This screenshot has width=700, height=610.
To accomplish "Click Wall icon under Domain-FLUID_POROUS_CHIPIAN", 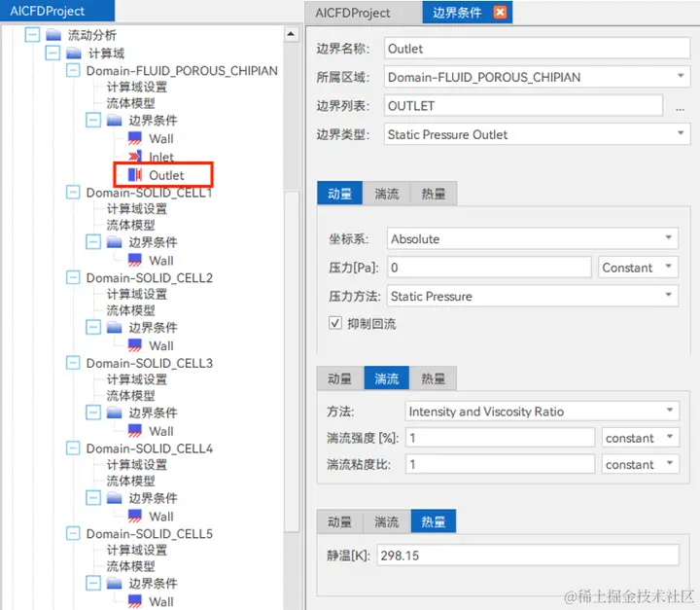I will click(135, 138).
